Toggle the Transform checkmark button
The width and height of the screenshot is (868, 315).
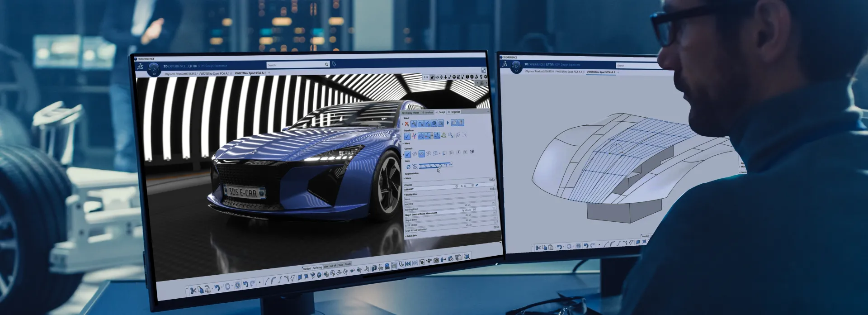pyautogui.click(x=407, y=136)
